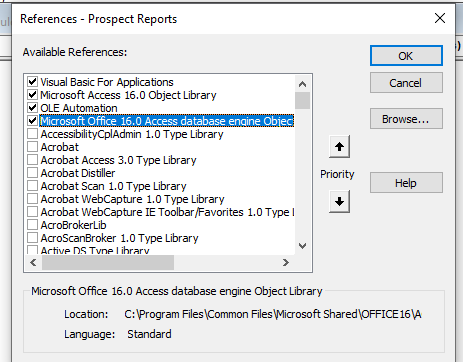Uncheck OLE Automation reference
Screen dimensions: 463x362
pos(32,108)
